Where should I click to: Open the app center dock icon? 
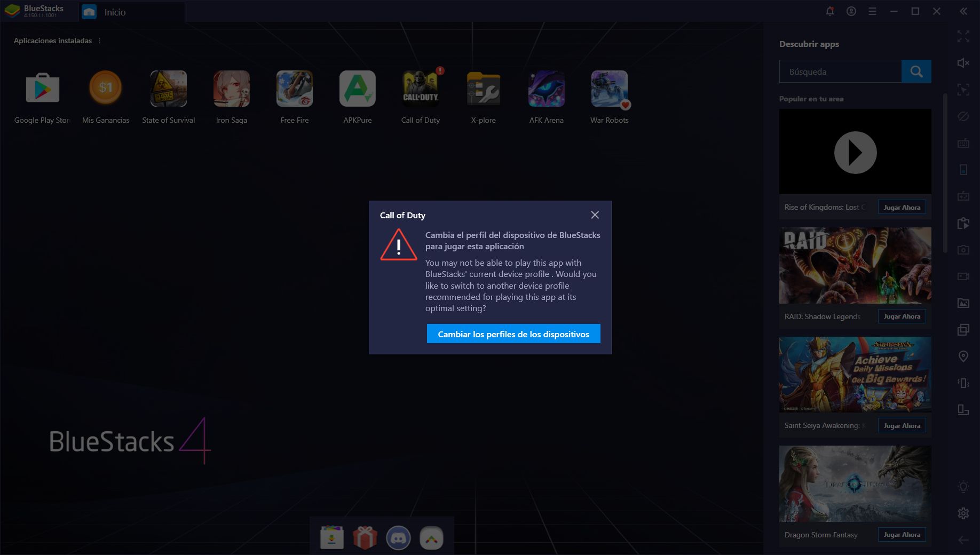332,537
